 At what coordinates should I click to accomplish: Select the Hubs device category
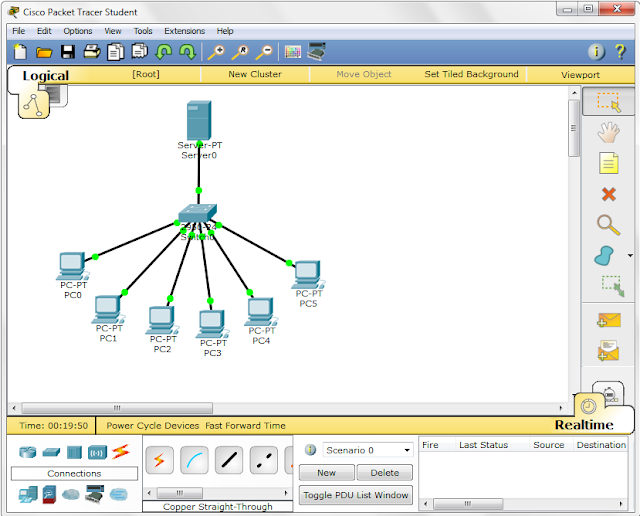74,452
